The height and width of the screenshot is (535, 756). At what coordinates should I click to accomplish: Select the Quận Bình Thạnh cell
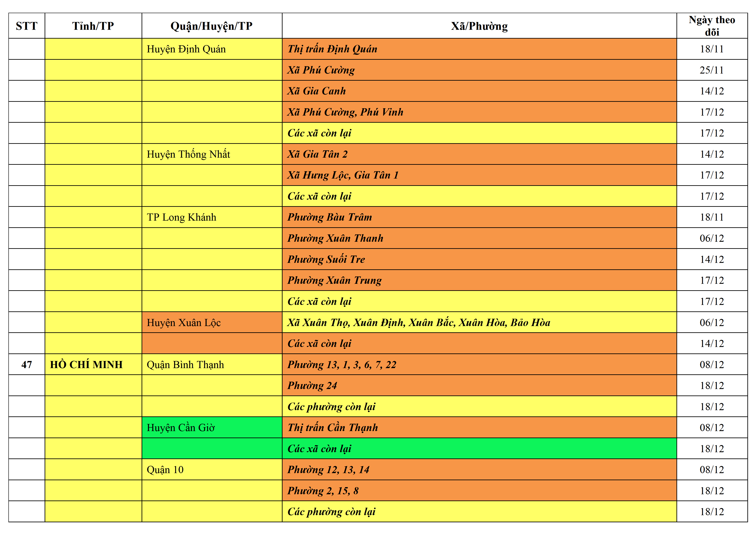coord(185,364)
